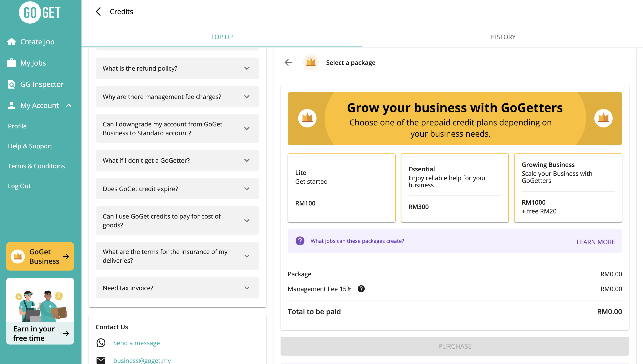This screenshot has height=364, width=643.
Task: Click crown icon in GoGet Business button
Action: point(18,256)
